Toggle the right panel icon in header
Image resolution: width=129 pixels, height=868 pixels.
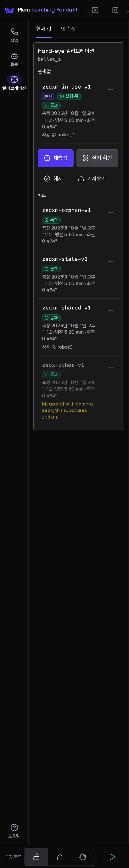click(x=115, y=10)
